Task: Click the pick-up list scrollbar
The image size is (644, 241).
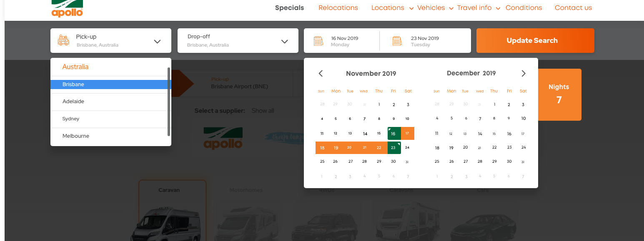Action: tap(169, 102)
